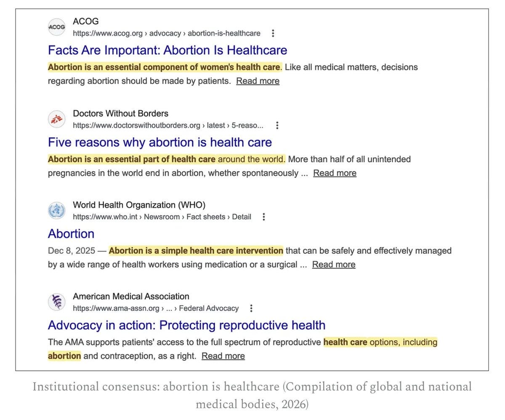Click the American Medical Association logo icon
505x420 pixels.
(x=57, y=302)
